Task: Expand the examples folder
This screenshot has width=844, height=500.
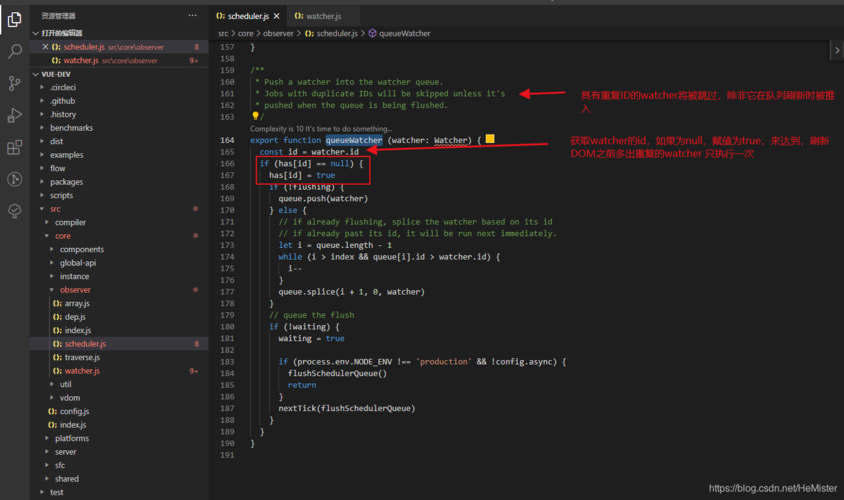Action: pyautogui.click(x=66, y=155)
